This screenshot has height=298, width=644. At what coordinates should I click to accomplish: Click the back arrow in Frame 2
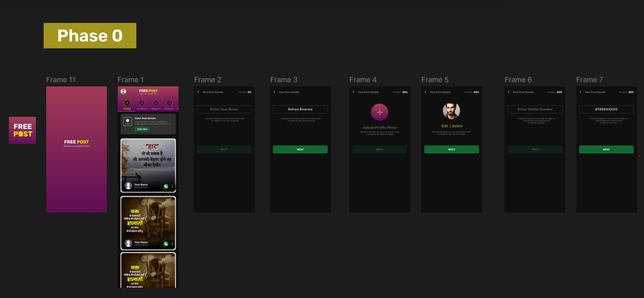coord(198,92)
